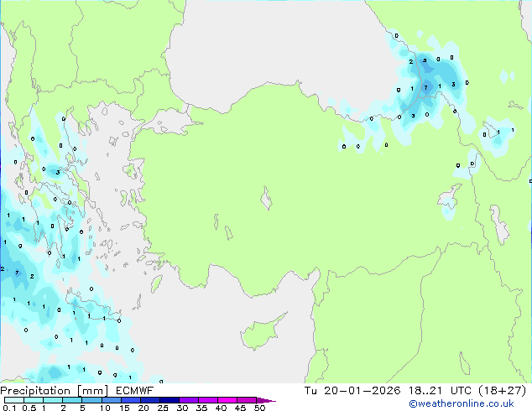Click the '18..21 UTC' time range text
This screenshot has width=532, height=411.
click(x=440, y=391)
